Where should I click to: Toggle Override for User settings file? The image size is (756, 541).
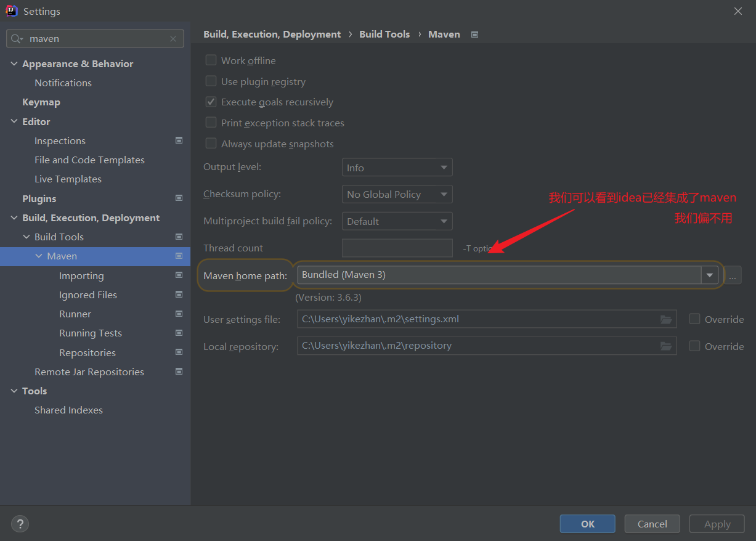[x=694, y=319]
